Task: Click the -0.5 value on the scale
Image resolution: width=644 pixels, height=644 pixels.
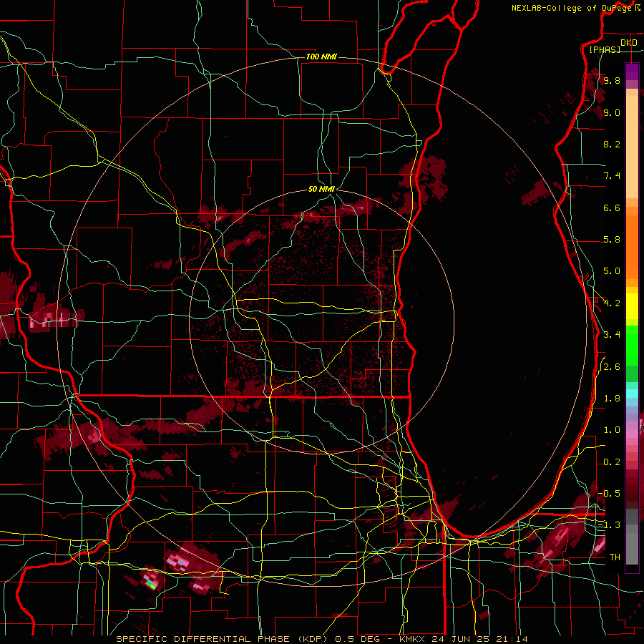Action: (610, 493)
